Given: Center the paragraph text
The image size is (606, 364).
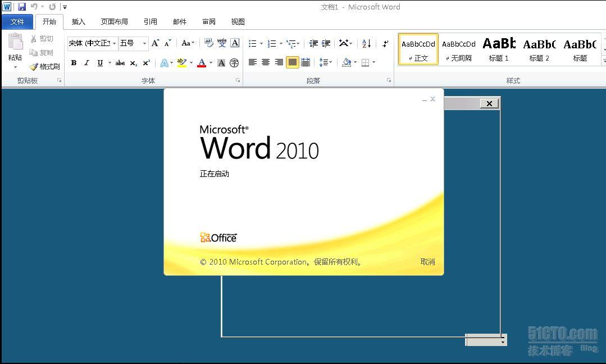Looking at the screenshot, I should click(x=266, y=62).
